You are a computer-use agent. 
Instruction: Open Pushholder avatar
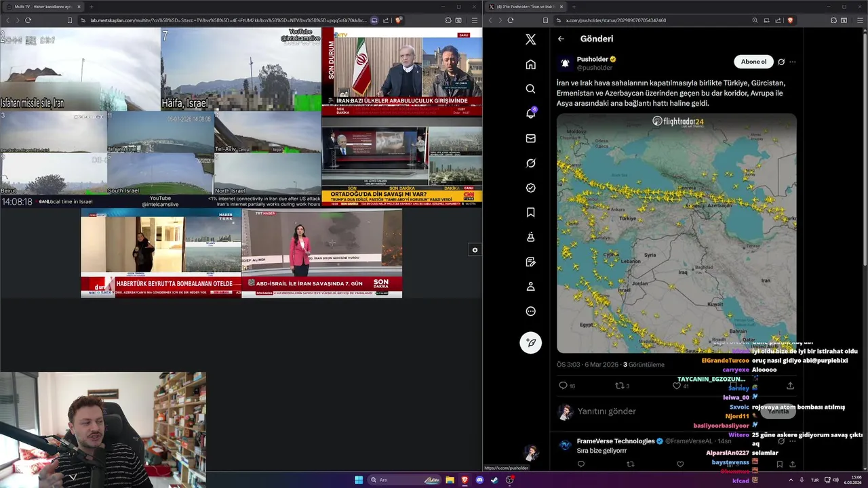(x=565, y=63)
